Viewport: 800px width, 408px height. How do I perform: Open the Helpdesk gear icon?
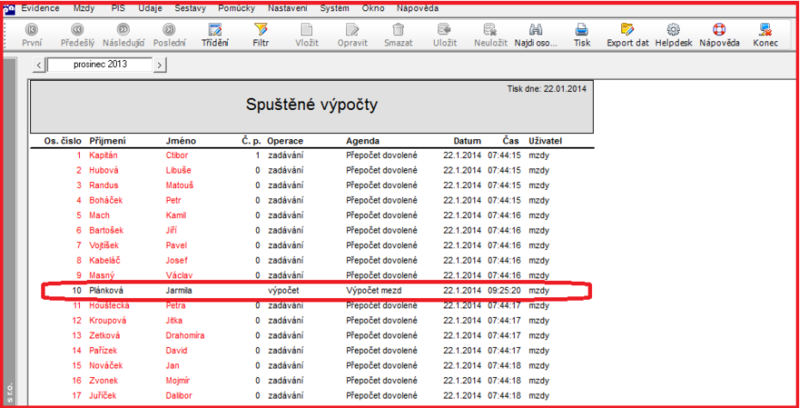(673, 30)
